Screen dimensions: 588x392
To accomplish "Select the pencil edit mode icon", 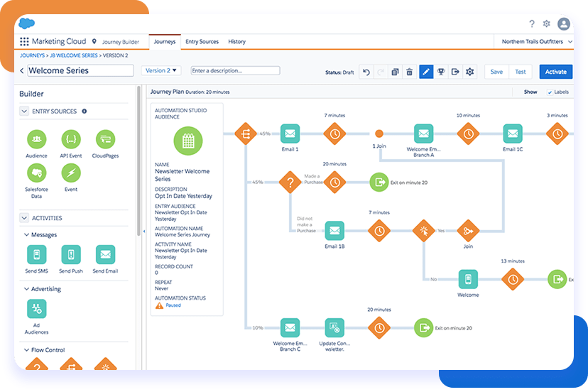I will click(x=426, y=72).
